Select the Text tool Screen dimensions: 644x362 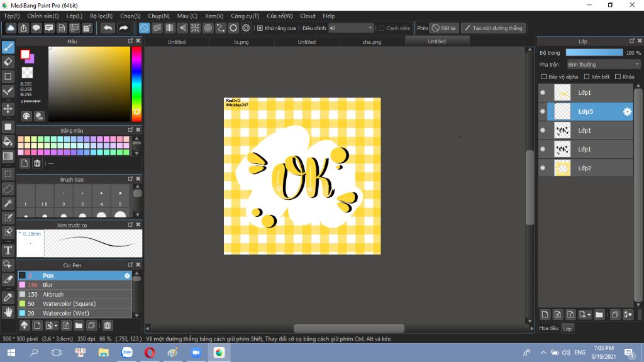[8, 250]
